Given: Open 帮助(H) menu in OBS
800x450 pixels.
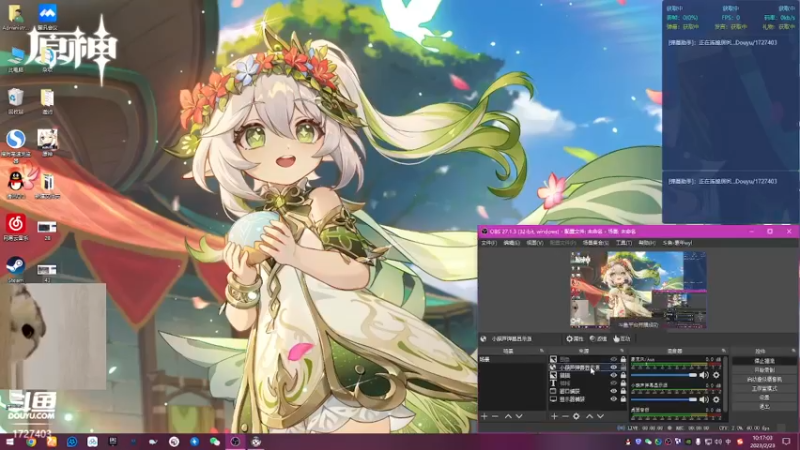Looking at the screenshot, I should [x=647, y=243].
